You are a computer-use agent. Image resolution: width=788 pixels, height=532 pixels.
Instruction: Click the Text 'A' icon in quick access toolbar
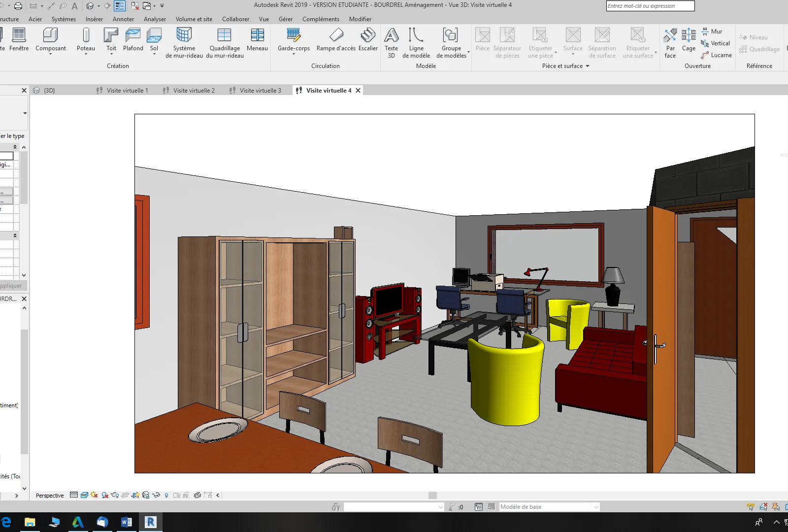coord(75,6)
